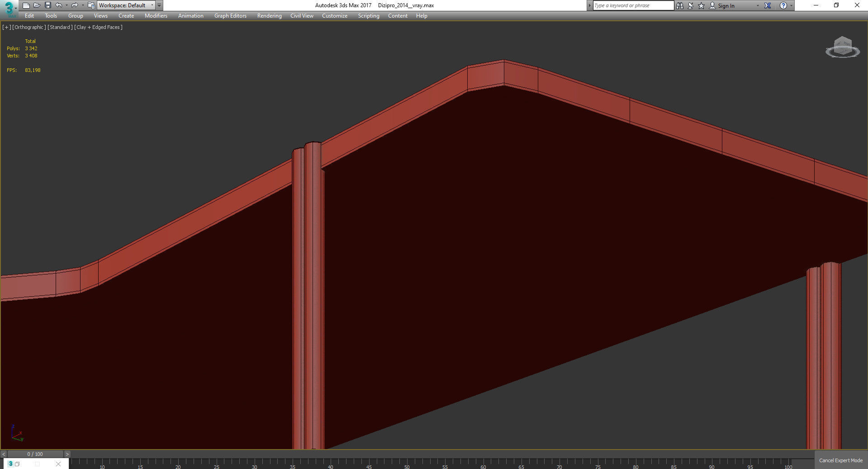Viewport: 868px width, 469px height.
Task: Click the ViewCube in the viewport corner
Action: pyautogui.click(x=842, y=47)
